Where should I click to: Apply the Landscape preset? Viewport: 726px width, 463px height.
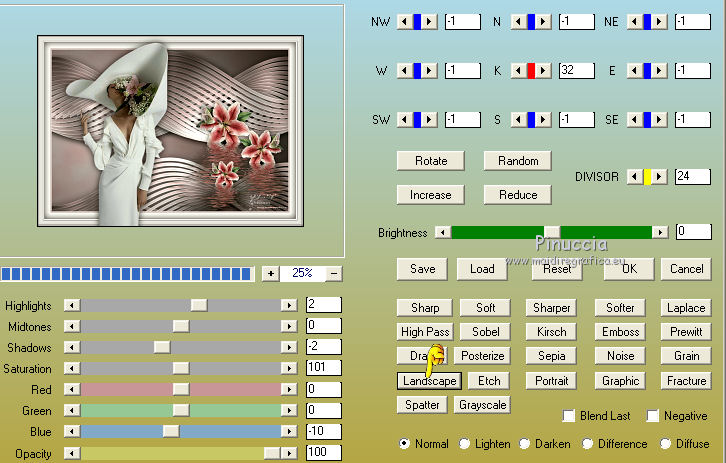[429, 381]
